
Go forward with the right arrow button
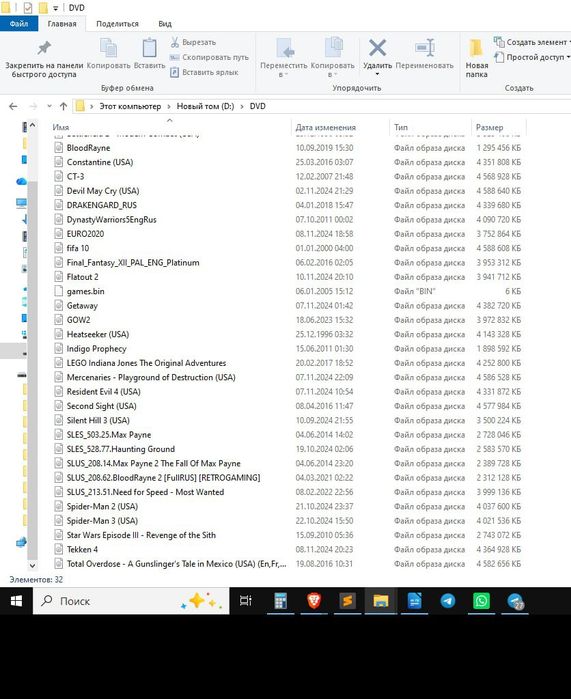[33, 106]
